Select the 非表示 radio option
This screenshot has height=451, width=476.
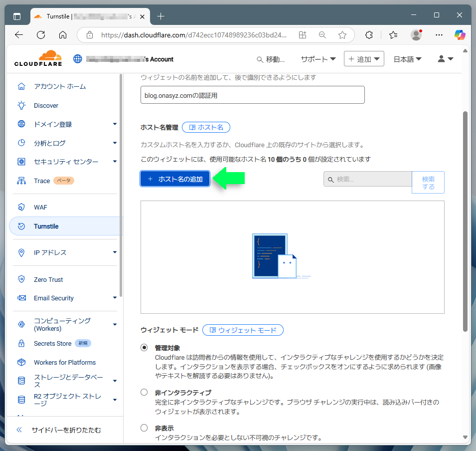144,428
